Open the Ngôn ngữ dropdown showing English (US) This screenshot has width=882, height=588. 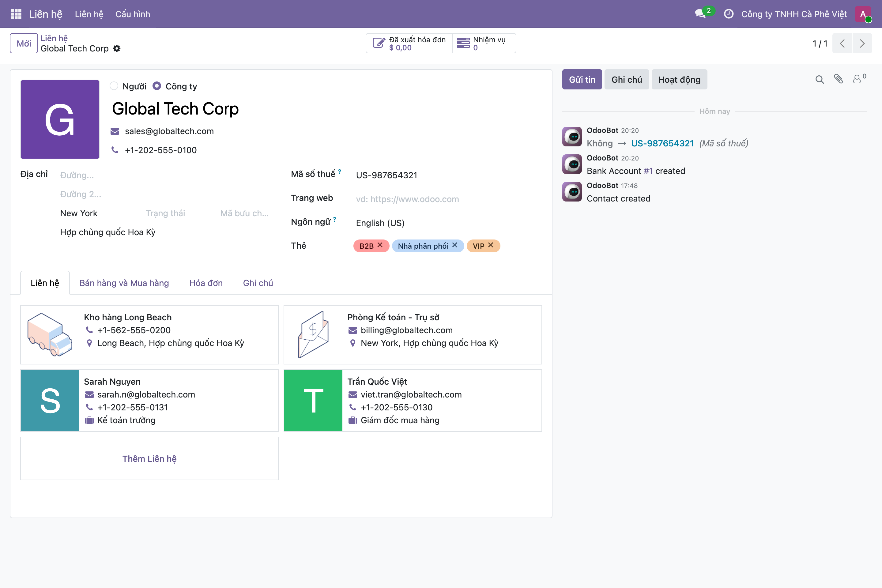coord(448,223)
